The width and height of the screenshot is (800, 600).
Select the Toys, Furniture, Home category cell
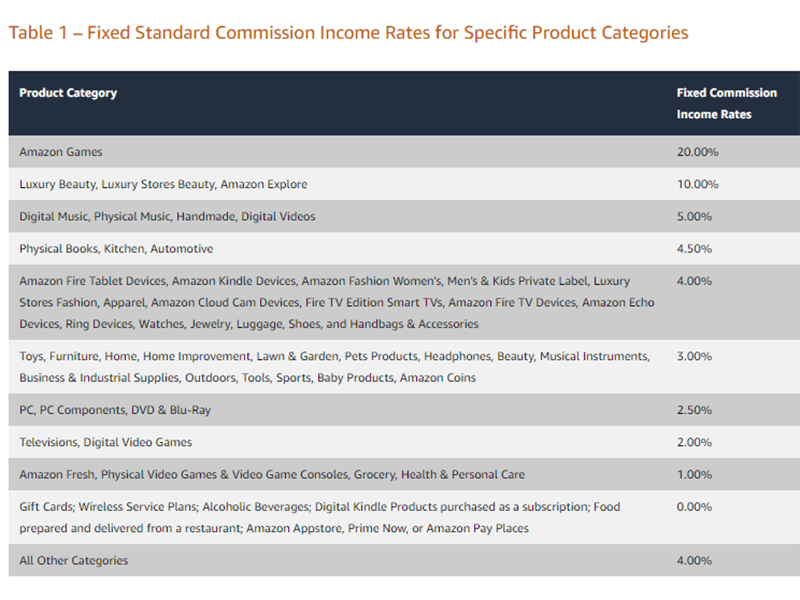[x=335, y=367]
